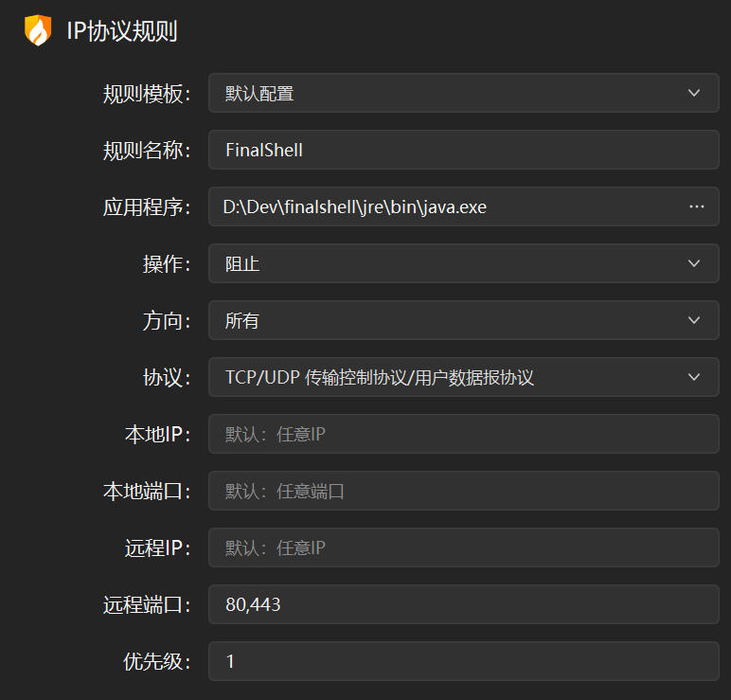Open file browser via the ellipsis button
This screenshot has height=700, width=731.
[696, 206]
